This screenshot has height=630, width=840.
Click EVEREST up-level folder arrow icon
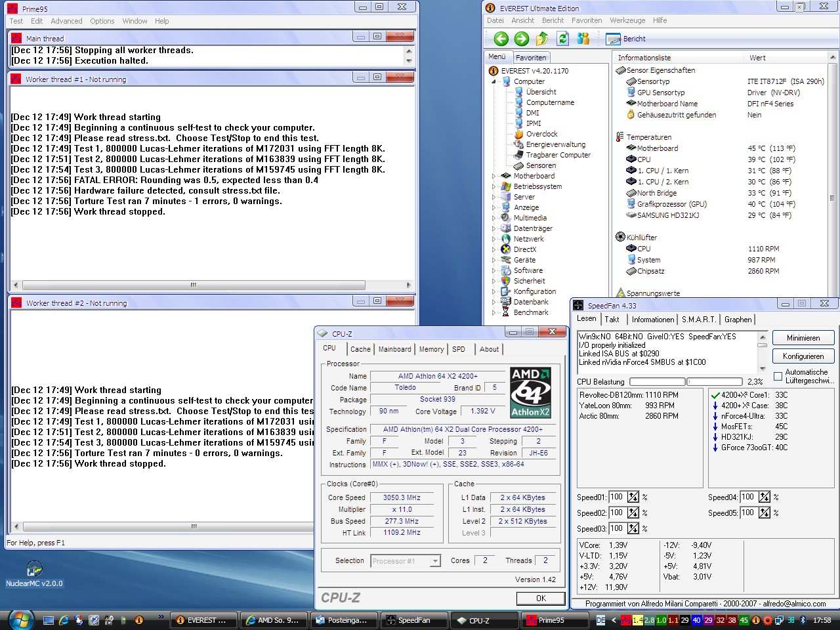[x=542, y=39]
